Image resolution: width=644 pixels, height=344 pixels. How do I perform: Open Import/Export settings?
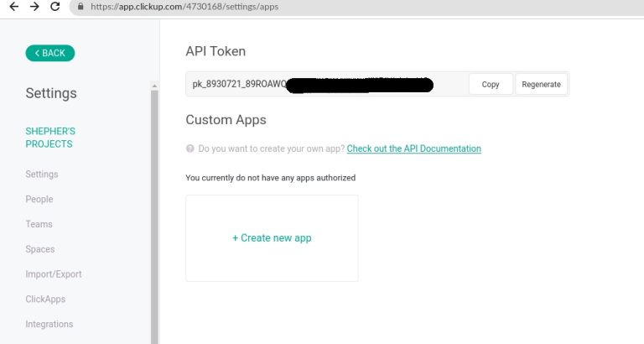click(54, 274)
